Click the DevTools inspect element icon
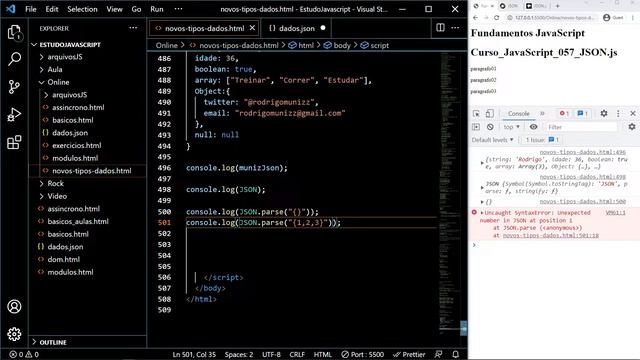This screenshot has height=360, width=640. click(x=476, y=113)
